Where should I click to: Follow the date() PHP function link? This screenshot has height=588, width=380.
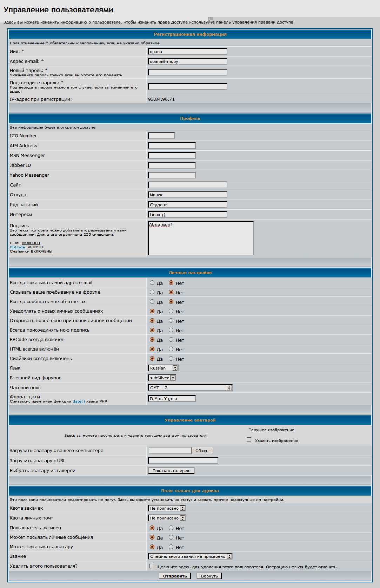(79, 401)
